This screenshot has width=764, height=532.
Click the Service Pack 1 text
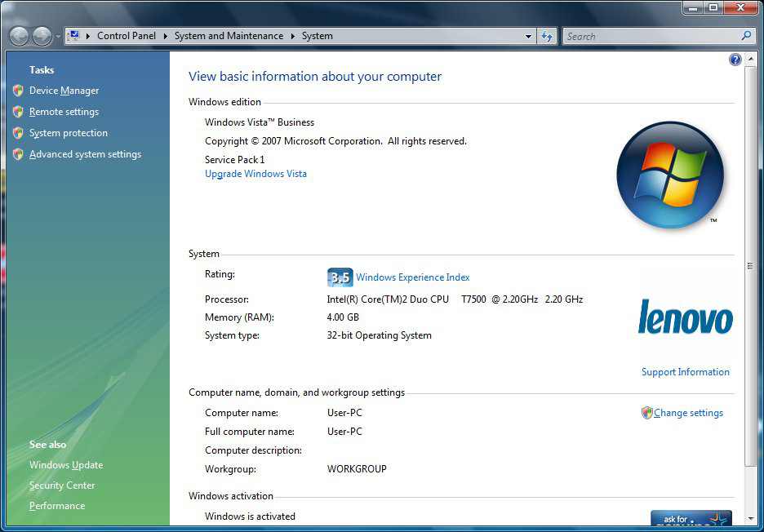point(234,160)
